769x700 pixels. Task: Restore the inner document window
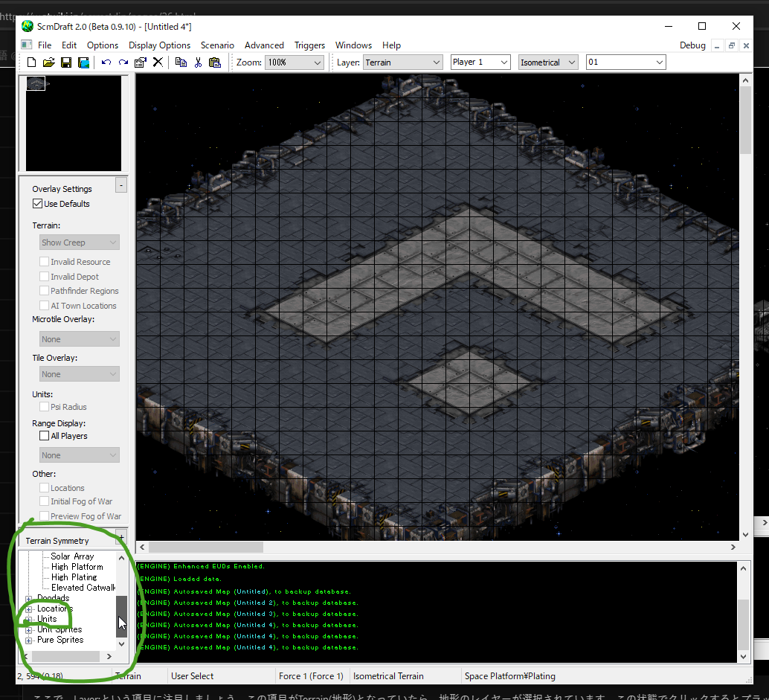(731, 45)
